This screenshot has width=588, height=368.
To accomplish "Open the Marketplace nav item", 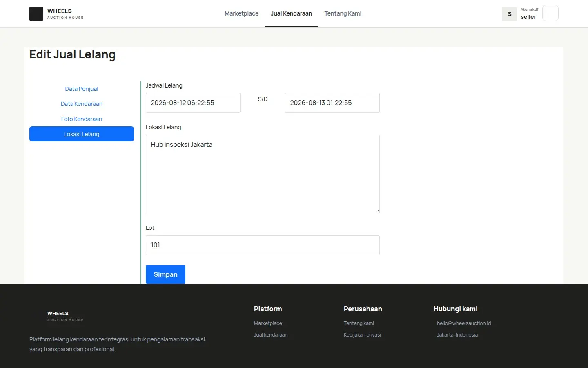I will click(x=241, y=13).
